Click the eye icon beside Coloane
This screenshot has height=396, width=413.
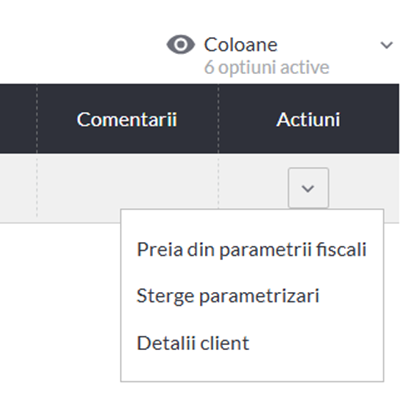pyautogui.click(x=181, y=44)
